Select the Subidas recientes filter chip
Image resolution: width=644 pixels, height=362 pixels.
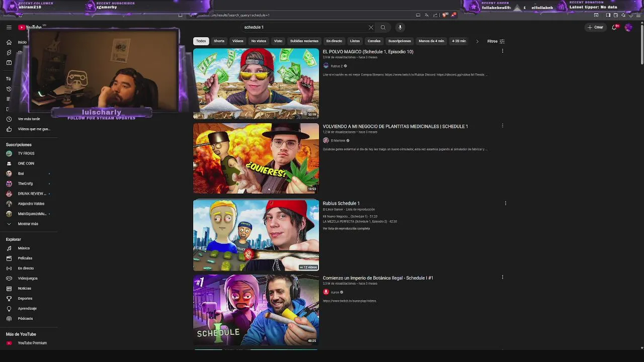304,41
